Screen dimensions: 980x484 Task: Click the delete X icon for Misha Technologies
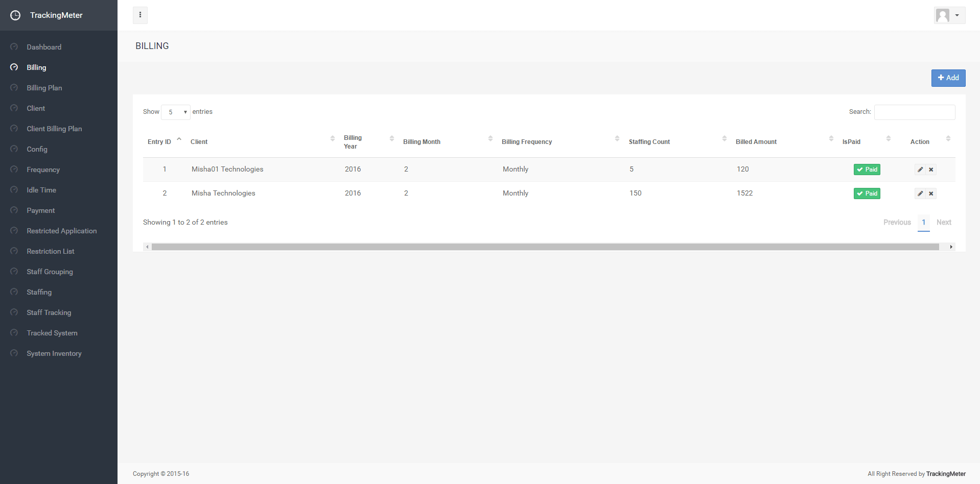point(931,193)
